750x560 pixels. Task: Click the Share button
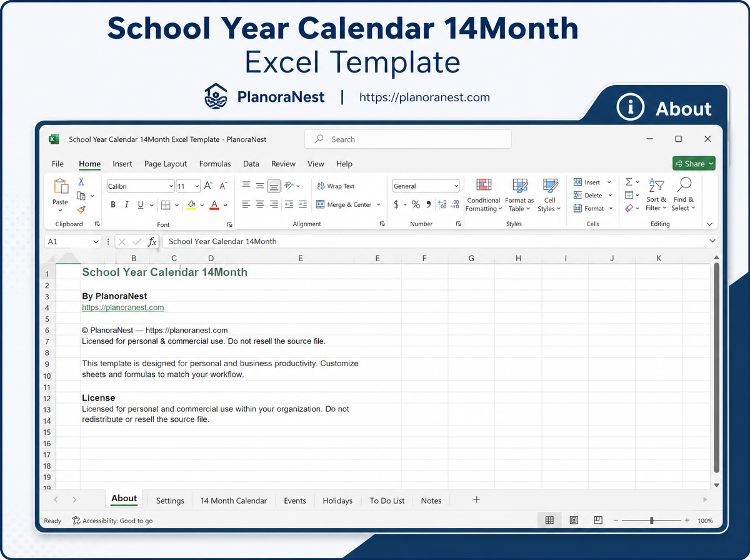click(694, 164)
